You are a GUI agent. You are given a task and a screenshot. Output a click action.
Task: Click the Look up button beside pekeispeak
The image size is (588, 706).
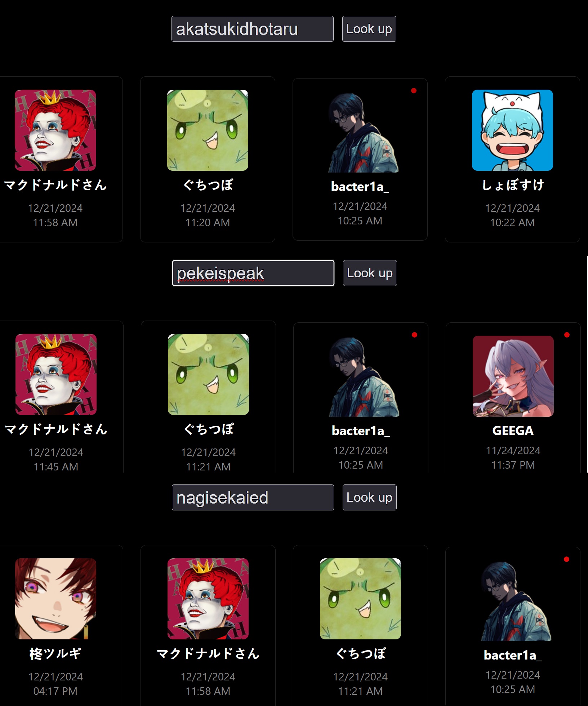(370, 273)
